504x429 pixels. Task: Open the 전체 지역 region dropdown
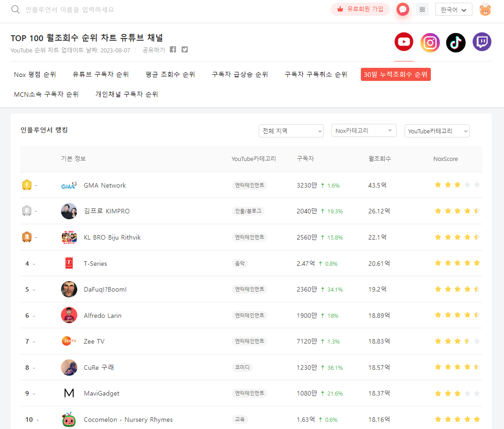click(x=291, y=131)
